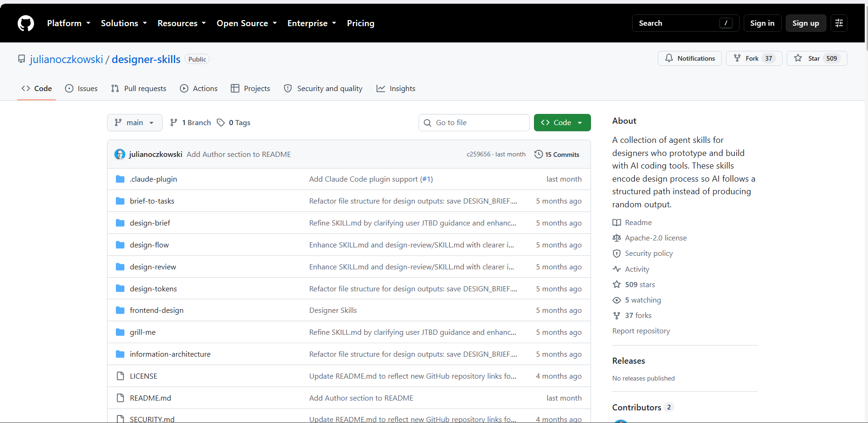
Task: Click the Security policy shield icon
Action: tap(617, 254)
